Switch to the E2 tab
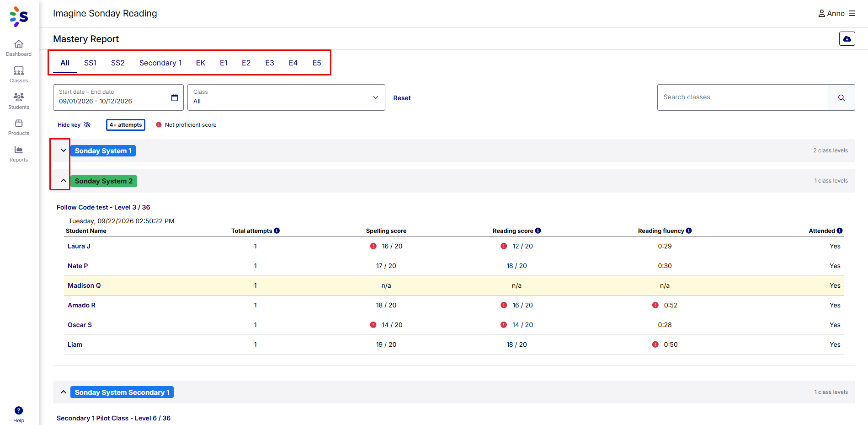The height and width of the screenshot is (425, 868). [246, 63]
